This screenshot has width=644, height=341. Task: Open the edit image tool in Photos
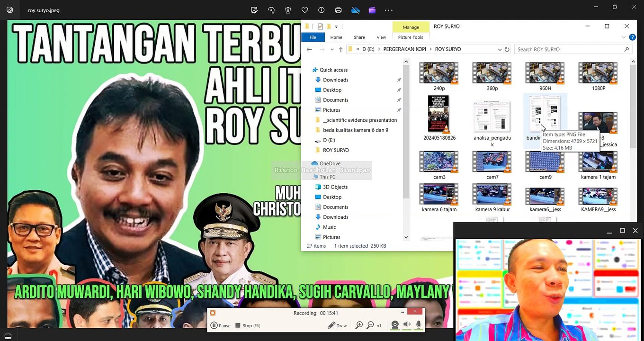tap(254, 10)
